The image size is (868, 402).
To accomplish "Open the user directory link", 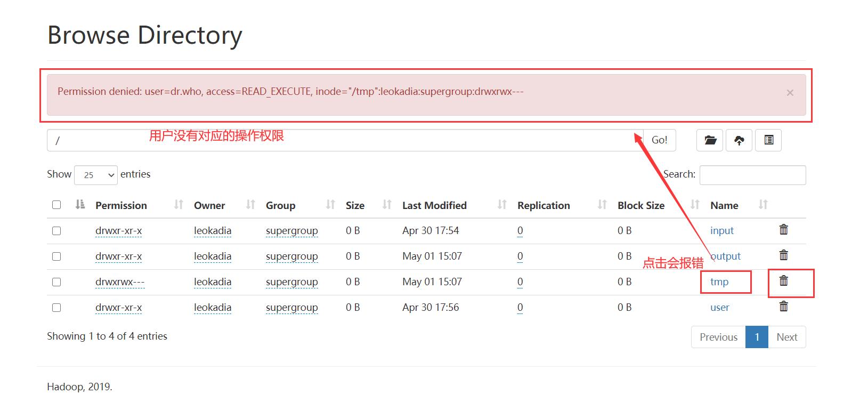I will [719, 307].
